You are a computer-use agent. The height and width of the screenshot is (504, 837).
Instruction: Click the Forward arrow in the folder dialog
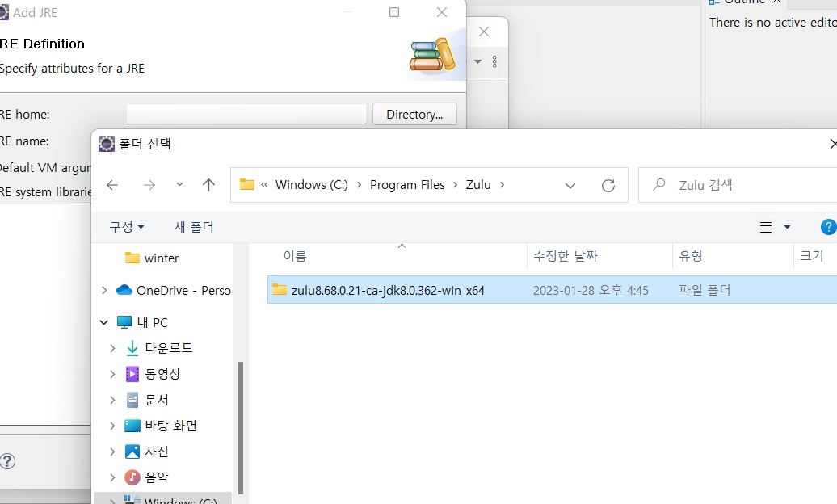149,185
